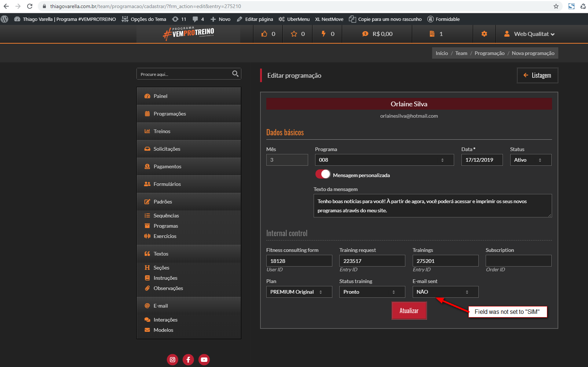This screenshot has width=588, height=367.
Task: Click the star favorites icon in header
Action: tap(294, 34)
